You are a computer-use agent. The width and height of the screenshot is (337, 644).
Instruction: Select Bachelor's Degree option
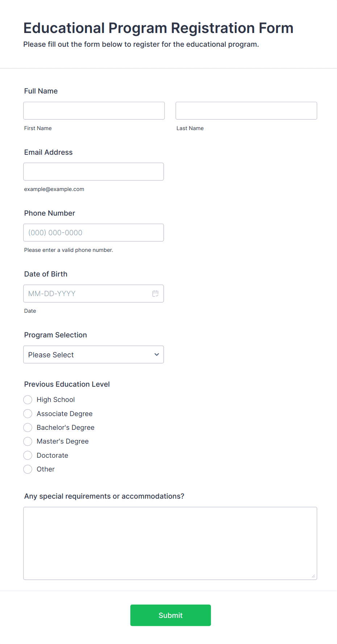(x=28, y=427)
